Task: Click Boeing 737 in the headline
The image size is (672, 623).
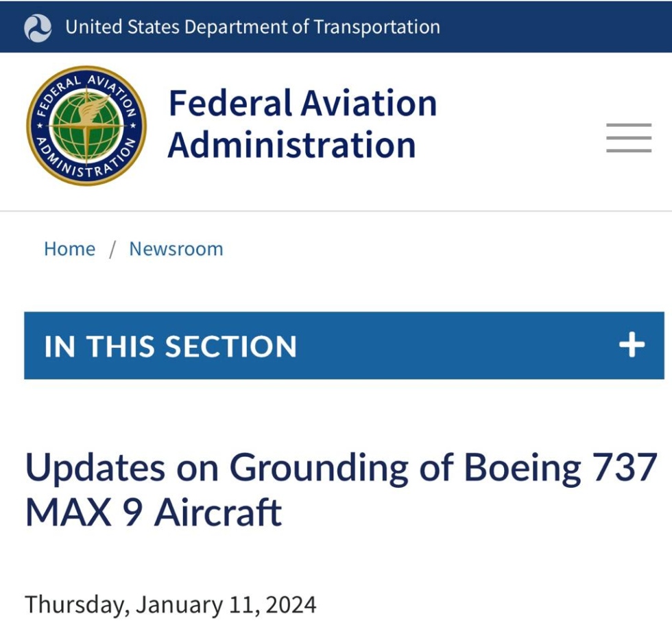Action: click(x=561, y=468)
